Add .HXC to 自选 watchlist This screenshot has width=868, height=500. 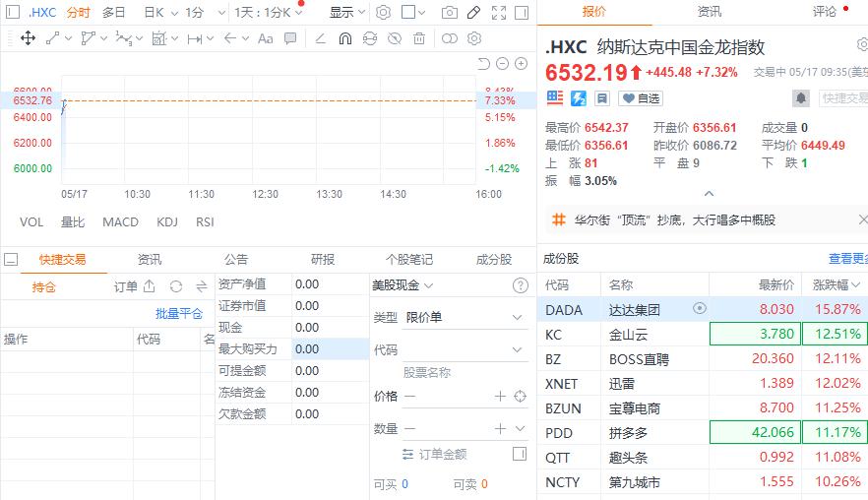(x=641, y=98)
